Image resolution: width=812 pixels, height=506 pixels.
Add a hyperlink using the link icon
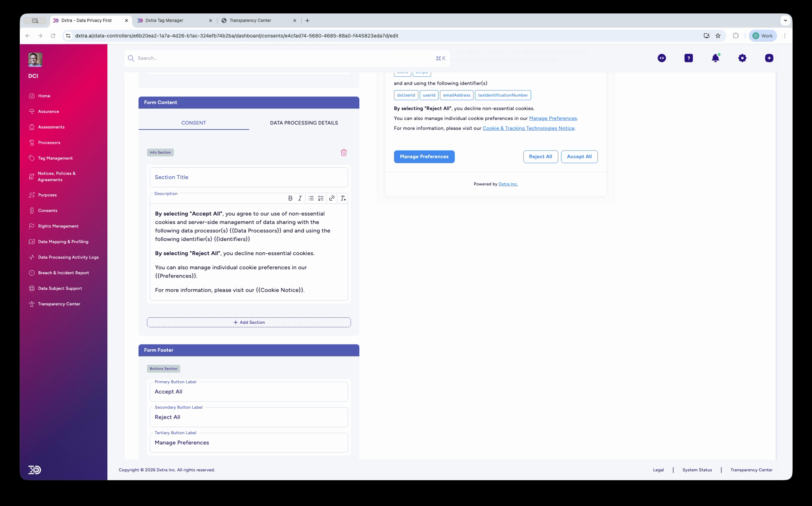click(332, 198)
